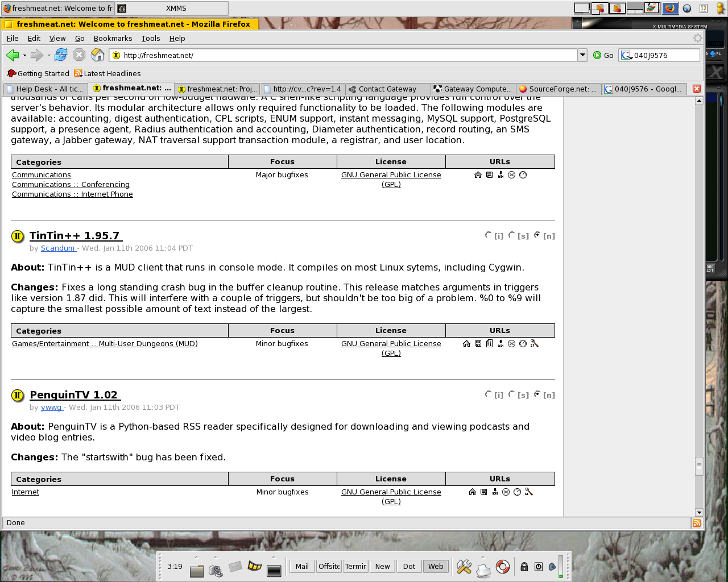This screenshot has height=582, width=728.
Task: Switch to the SourceForge.net tab
Action: [559, 89]
